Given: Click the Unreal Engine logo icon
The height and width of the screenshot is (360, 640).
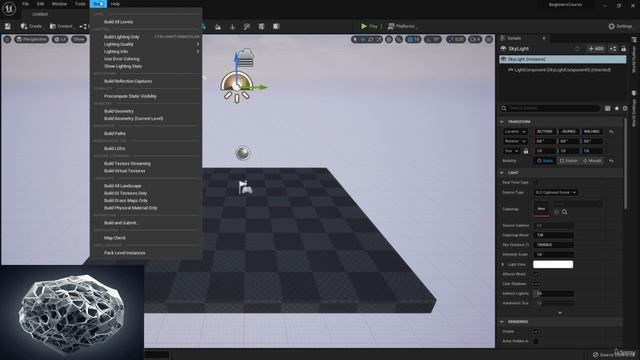Looking at the screenshot, I should coord(9,8).
